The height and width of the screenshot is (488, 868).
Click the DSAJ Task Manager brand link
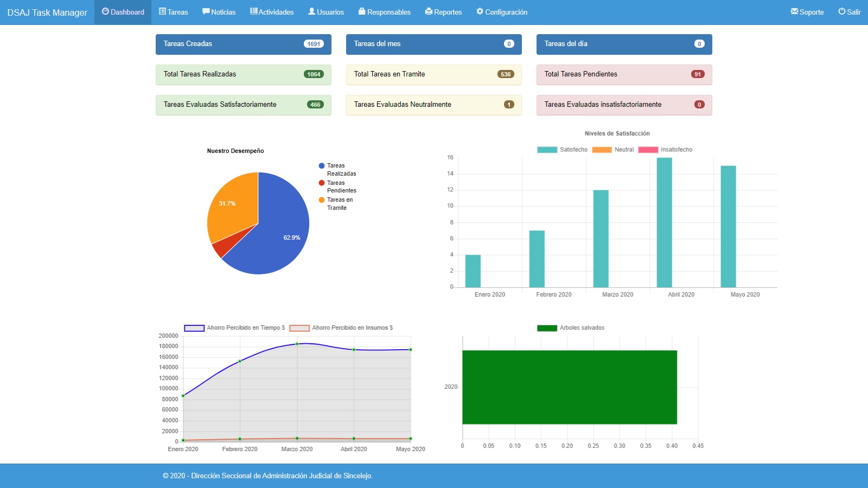pyautogui.click(x=47, y=12)
